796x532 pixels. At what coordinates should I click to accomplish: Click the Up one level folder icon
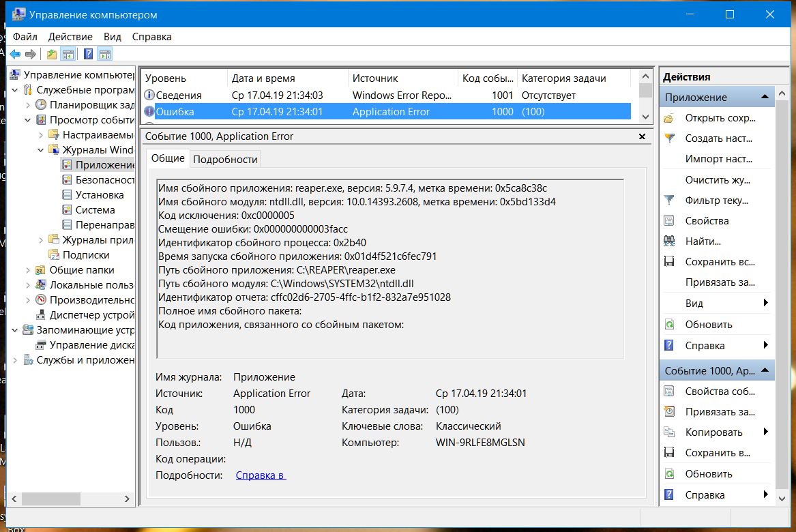[51, 54]
